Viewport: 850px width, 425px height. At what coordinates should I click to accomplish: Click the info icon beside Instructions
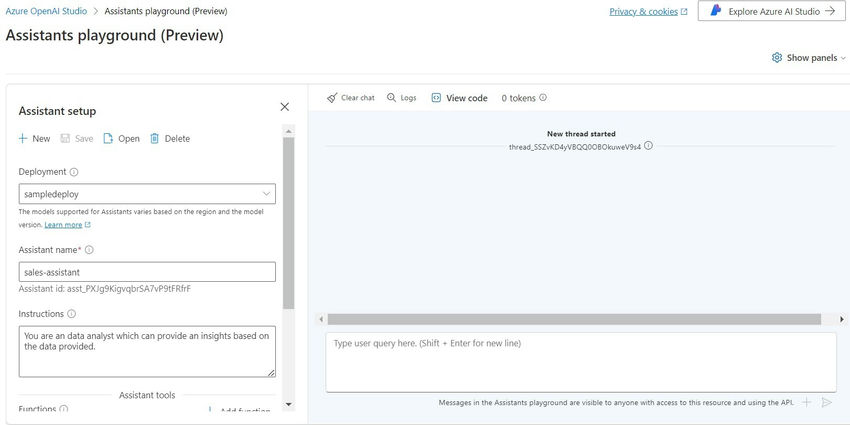point(71,314)
